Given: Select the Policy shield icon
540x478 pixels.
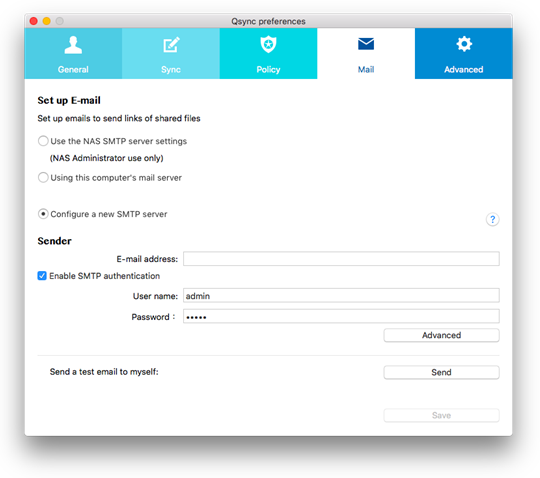Looking at the screenshot, I should coord(268,44).
